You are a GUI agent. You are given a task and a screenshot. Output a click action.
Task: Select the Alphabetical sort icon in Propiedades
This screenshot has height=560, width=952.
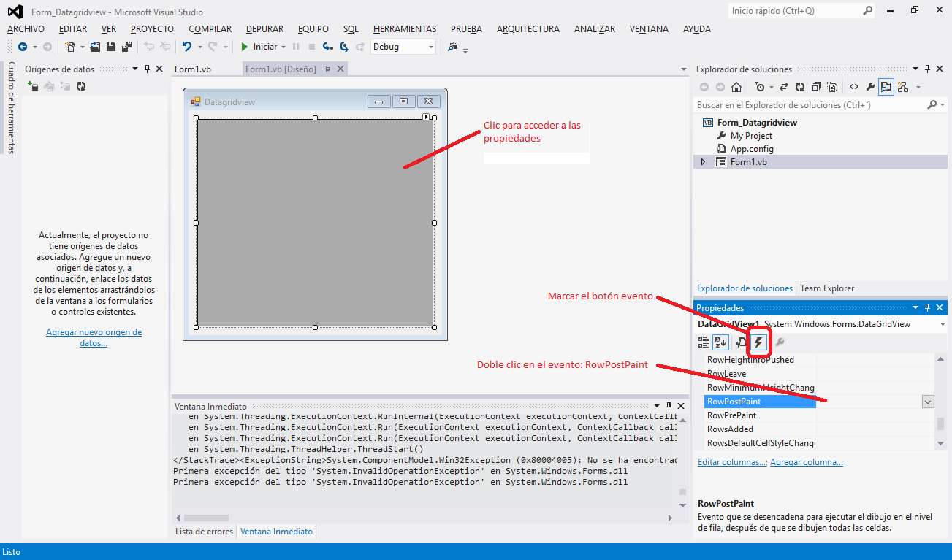coord(720,342)
